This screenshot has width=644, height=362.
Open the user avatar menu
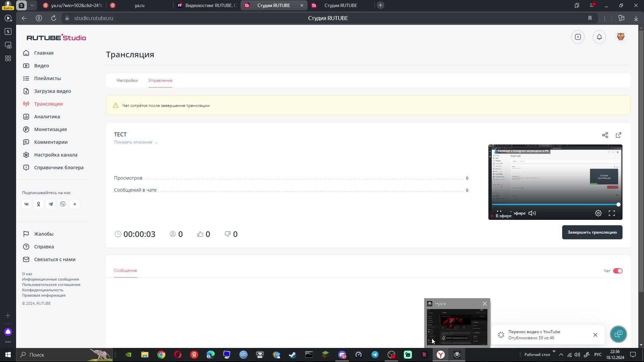pos(621,37)
